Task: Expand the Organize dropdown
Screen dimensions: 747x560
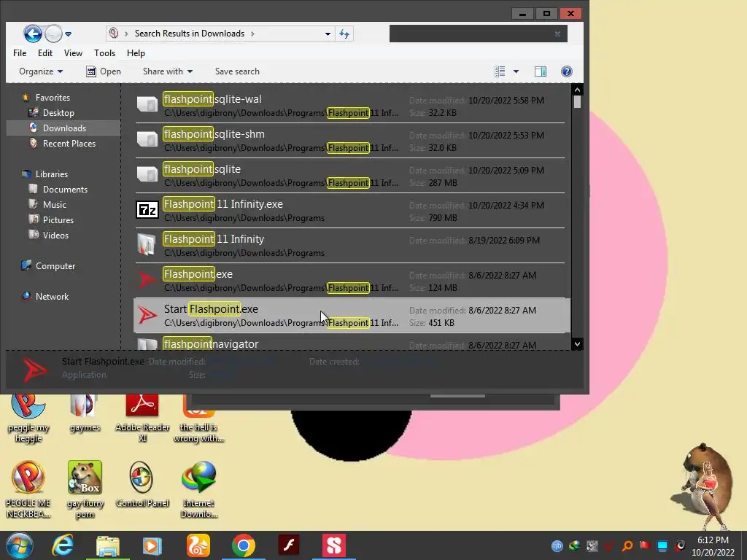Action: (41, 71)
